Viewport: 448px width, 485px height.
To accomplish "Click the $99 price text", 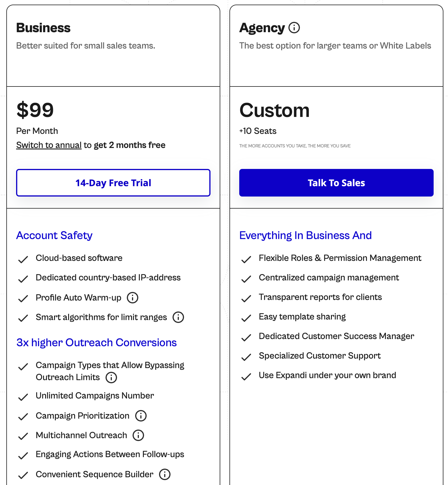I will click(35, 110).
